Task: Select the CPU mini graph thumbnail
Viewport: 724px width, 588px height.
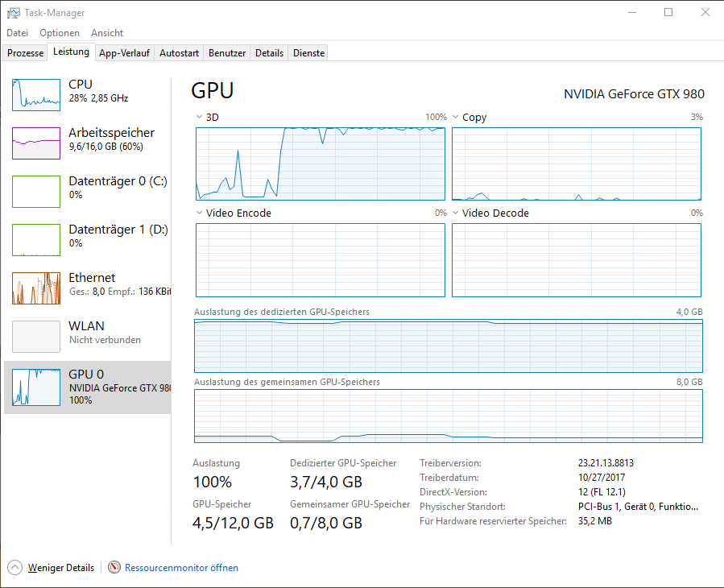Action: pyautogui.click(x=36, y=95)
